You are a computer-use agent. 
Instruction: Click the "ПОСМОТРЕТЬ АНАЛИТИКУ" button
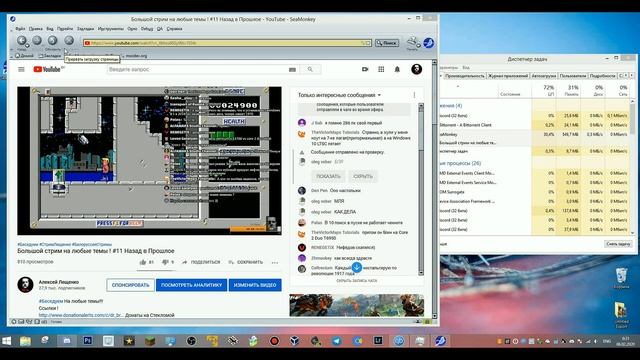191,285
